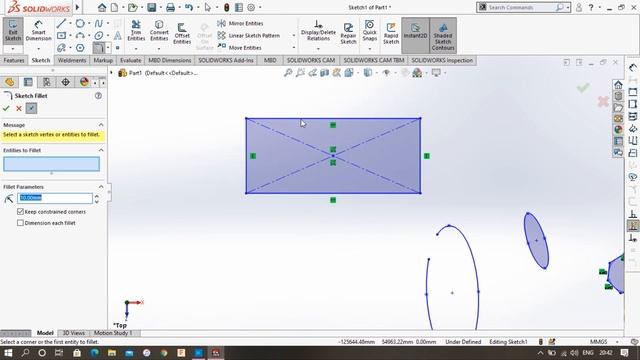Screen dimensions: 640x360
Task: Open the PropertyManager panel tab
Action: [x=28, y=82]
